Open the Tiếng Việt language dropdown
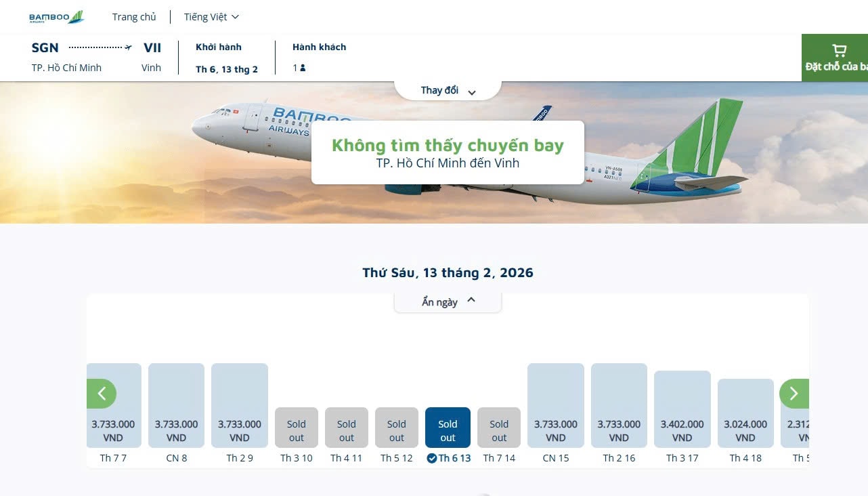The image size is (868, 496). point(211,17)
